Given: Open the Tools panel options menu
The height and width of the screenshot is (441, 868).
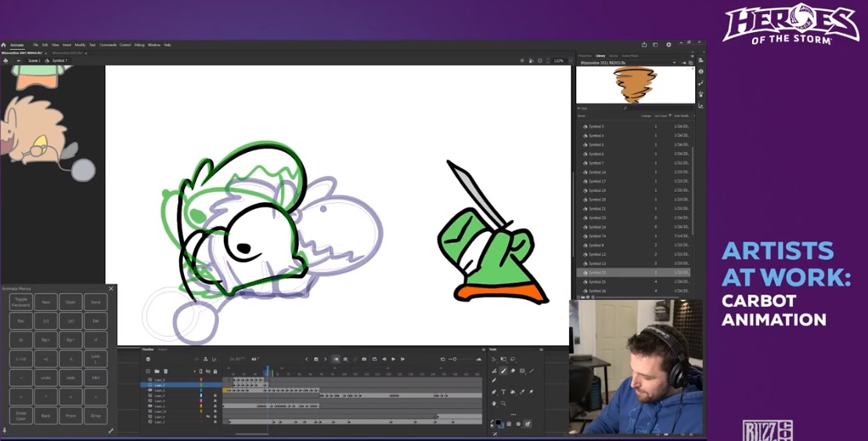Looking at the screenshot, I should [542, 349].
